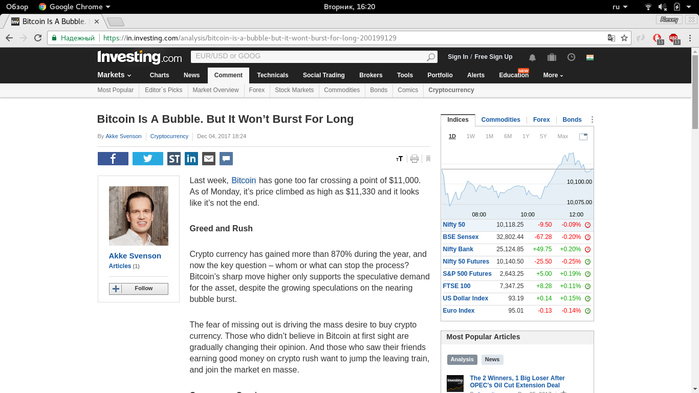Open the portfolio briefcase icon in the header
This screenshot has width=699, height=393.
pos(551,57)
